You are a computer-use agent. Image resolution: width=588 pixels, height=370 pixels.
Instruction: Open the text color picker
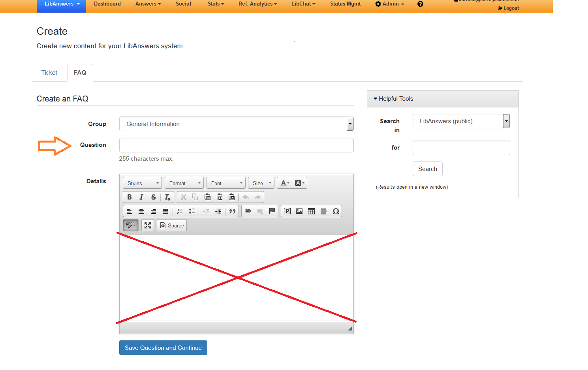pos(285,183)
